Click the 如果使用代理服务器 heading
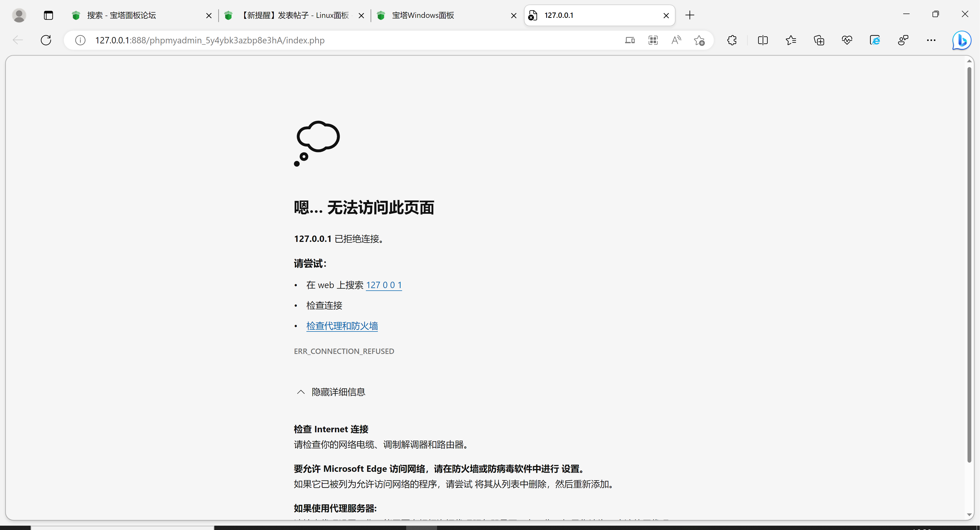Viewport: 980px width, 530px height. 335,508
